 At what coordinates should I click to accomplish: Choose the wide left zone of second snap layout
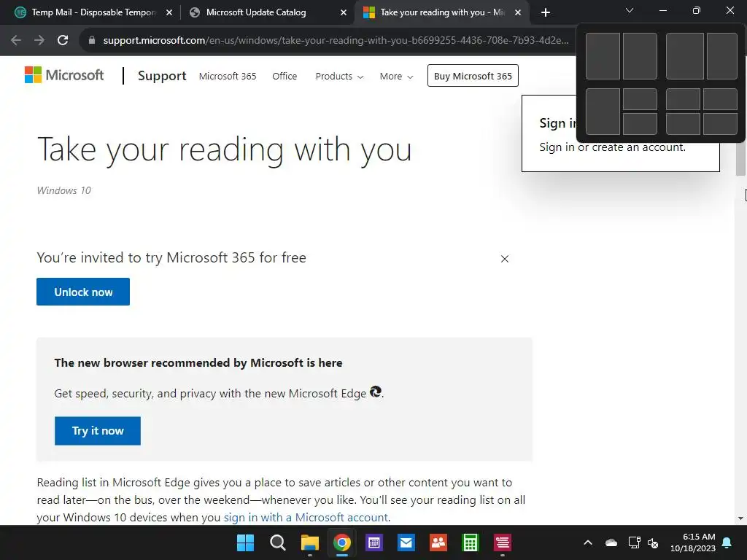pos(684,56)
